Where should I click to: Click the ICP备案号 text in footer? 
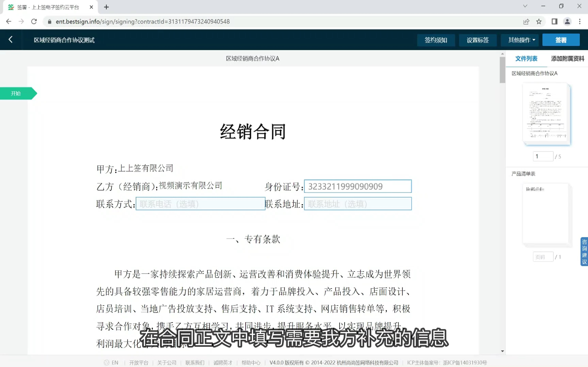point(447,363)
